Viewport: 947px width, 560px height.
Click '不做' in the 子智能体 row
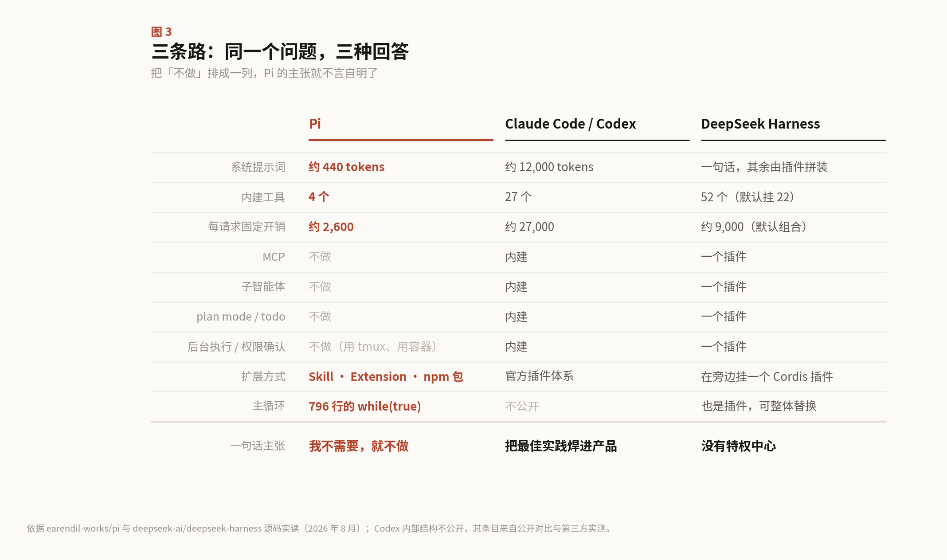click(x=320, y=287)
